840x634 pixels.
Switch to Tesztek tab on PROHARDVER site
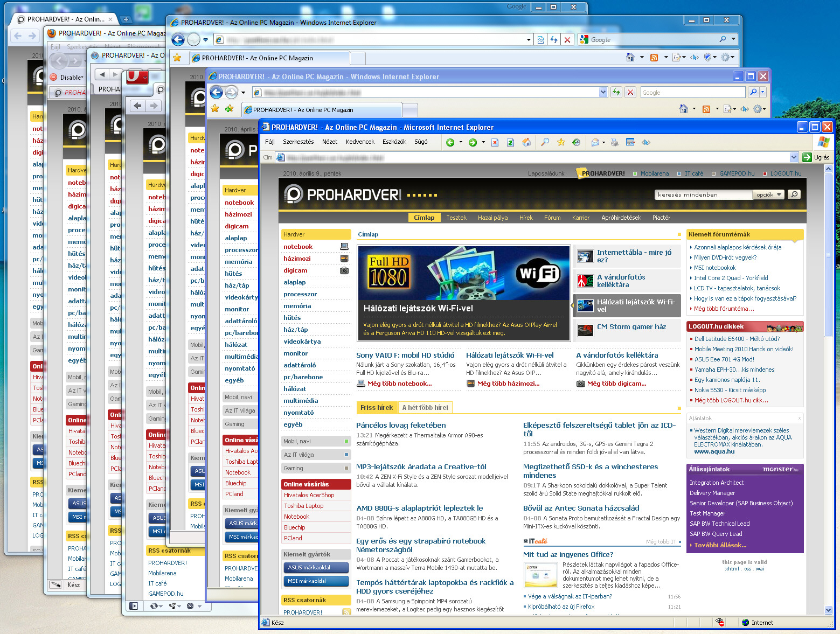pos(456,218)
